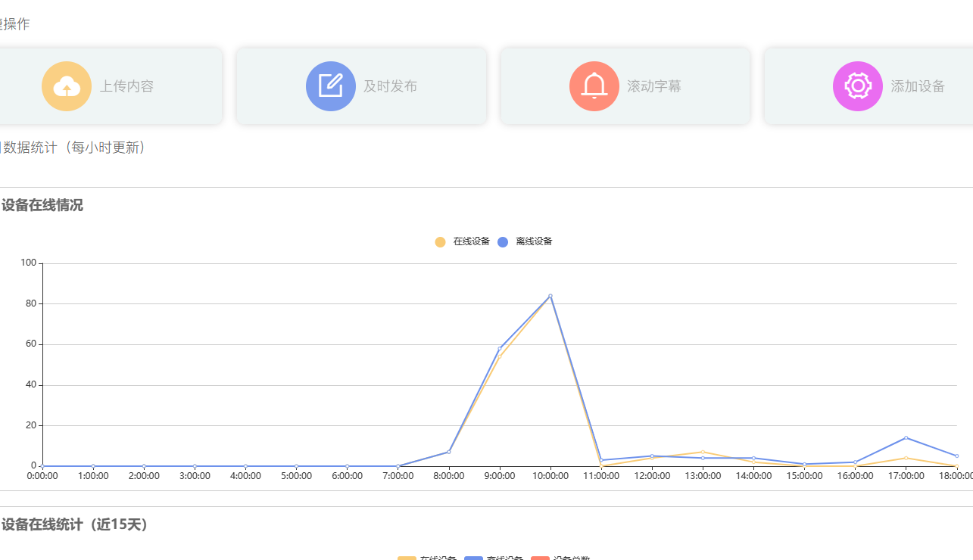Click the upload cloud icon
The image size is (973, 560).
point(67,86)
